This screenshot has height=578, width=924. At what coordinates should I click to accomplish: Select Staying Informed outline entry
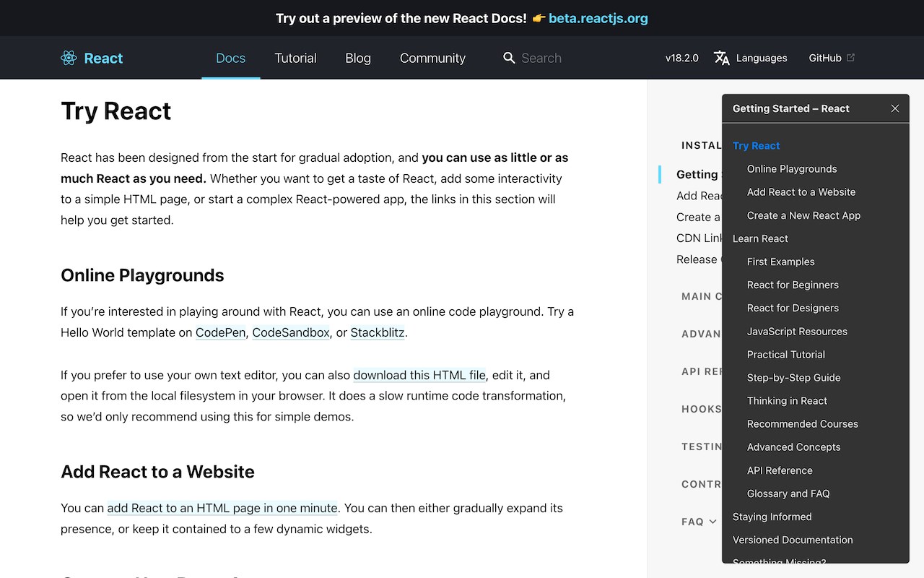tap(772, 516)
